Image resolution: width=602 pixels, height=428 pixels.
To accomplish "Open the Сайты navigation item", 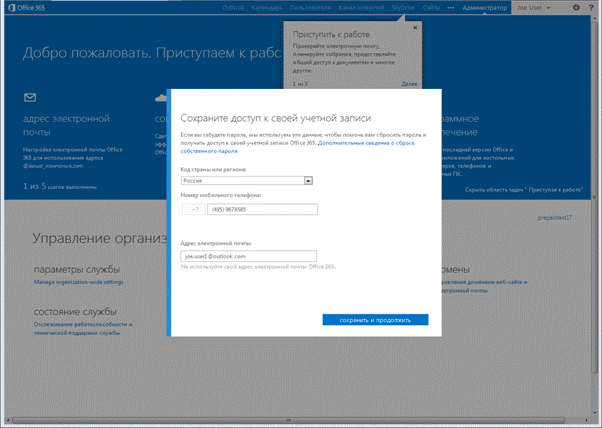I will tap(431, 8).
